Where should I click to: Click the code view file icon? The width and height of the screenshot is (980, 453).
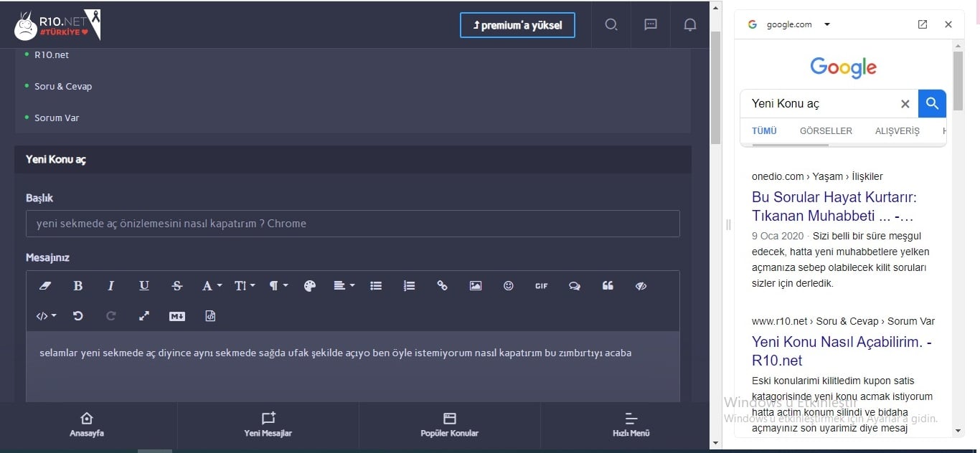click(210, 316)
